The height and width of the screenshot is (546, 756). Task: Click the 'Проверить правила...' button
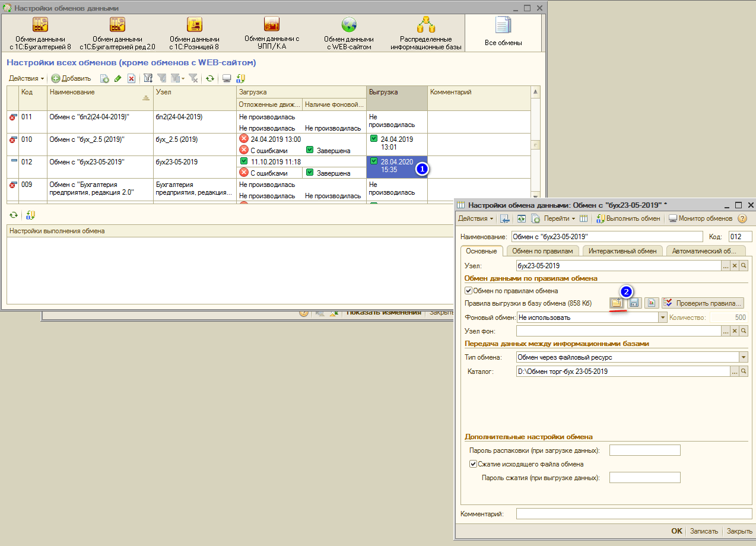point(703,303)
